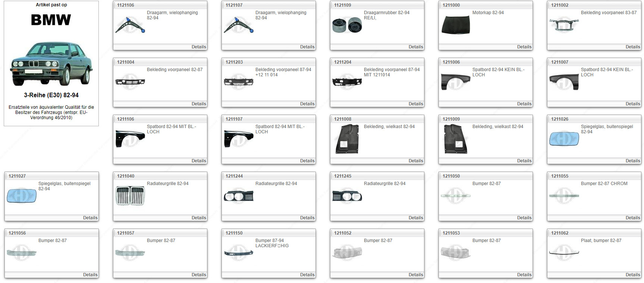View bumper image for part 1211050
The width and height of the screenshot is (644, 283).
pyautogui.click(x=455, y=196)
